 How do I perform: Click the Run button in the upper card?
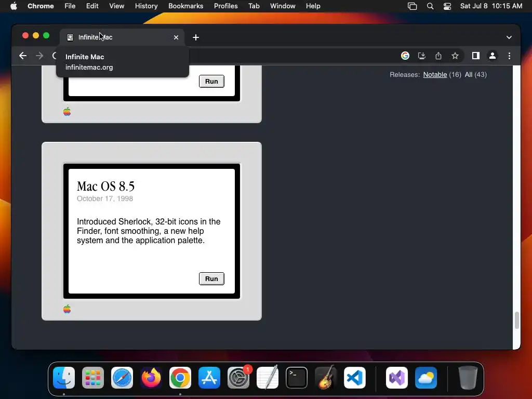[211, 82]
